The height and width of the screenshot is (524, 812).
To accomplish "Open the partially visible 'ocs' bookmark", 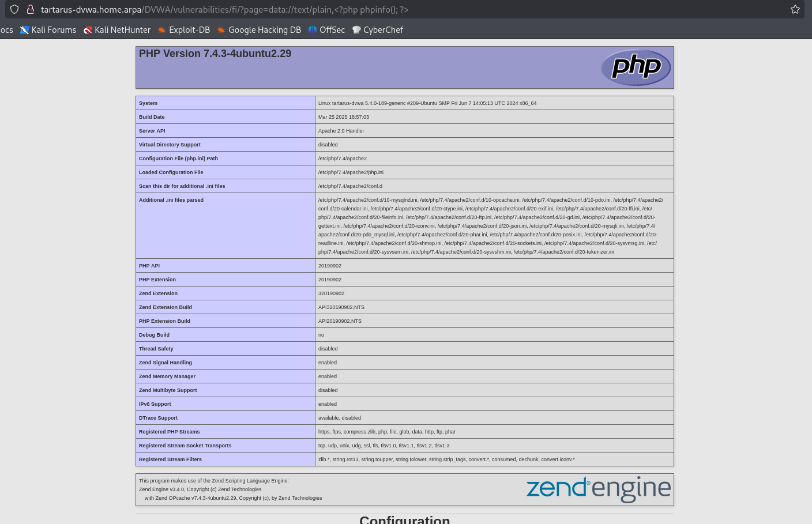I will point(6,30).
